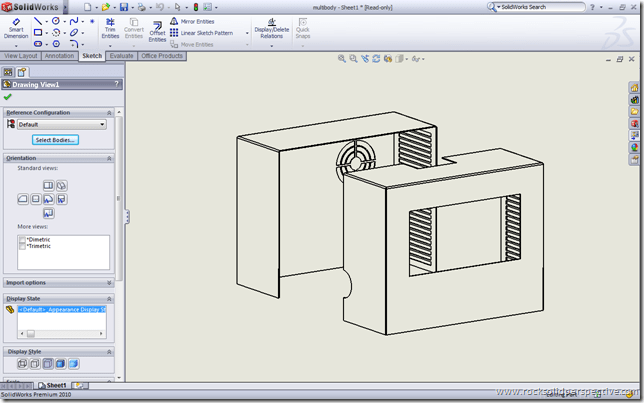Expand the Import options section
The image size is (644, 403).
(x=109, y=283)
